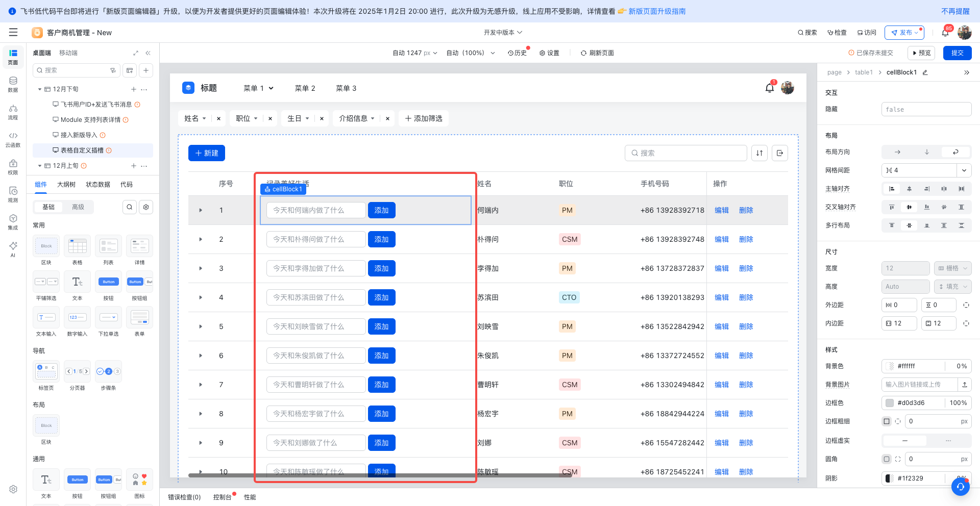Switch to the 状态数据 tab

98,185
